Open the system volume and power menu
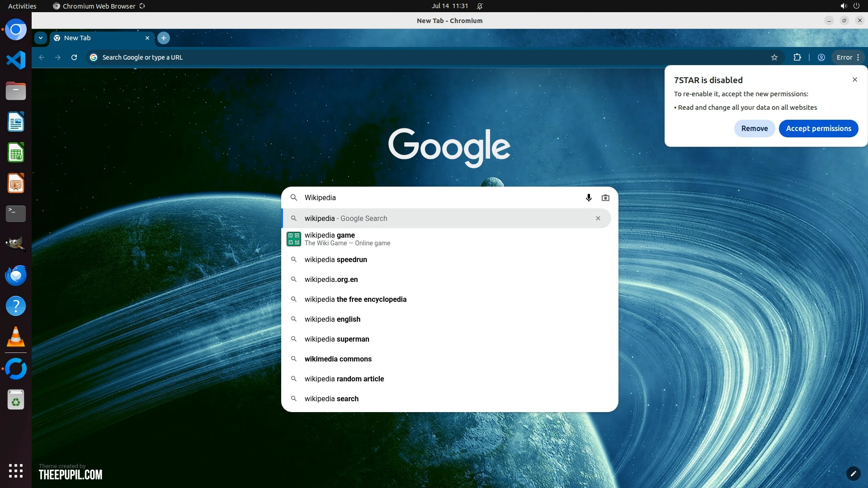The height and width of the screenshot is (488, 868). click(x=849, y=6)
